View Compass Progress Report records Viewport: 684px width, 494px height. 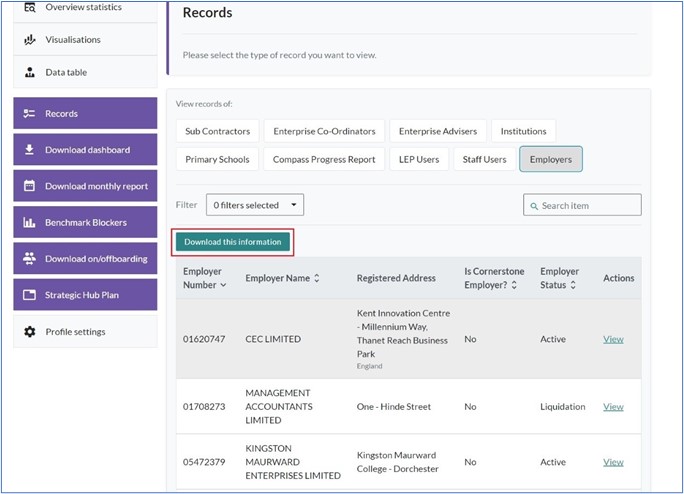[x=324, y=159]
